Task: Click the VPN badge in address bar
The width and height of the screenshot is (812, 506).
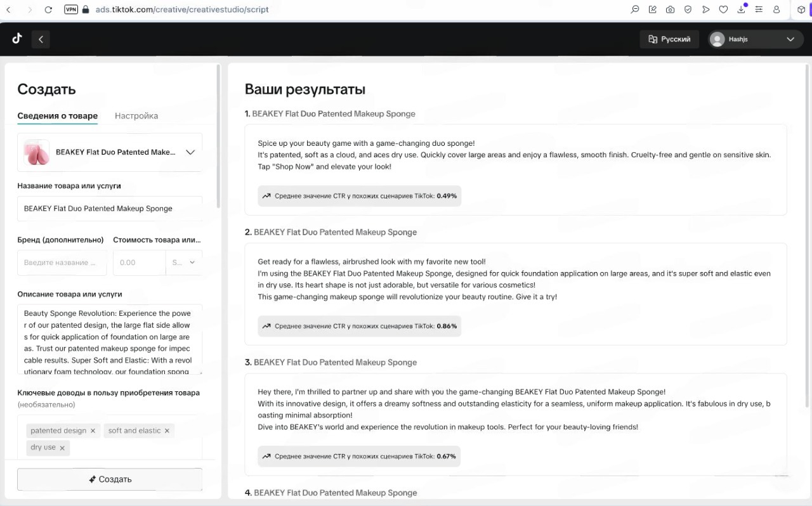Action: tap(71, 10)
